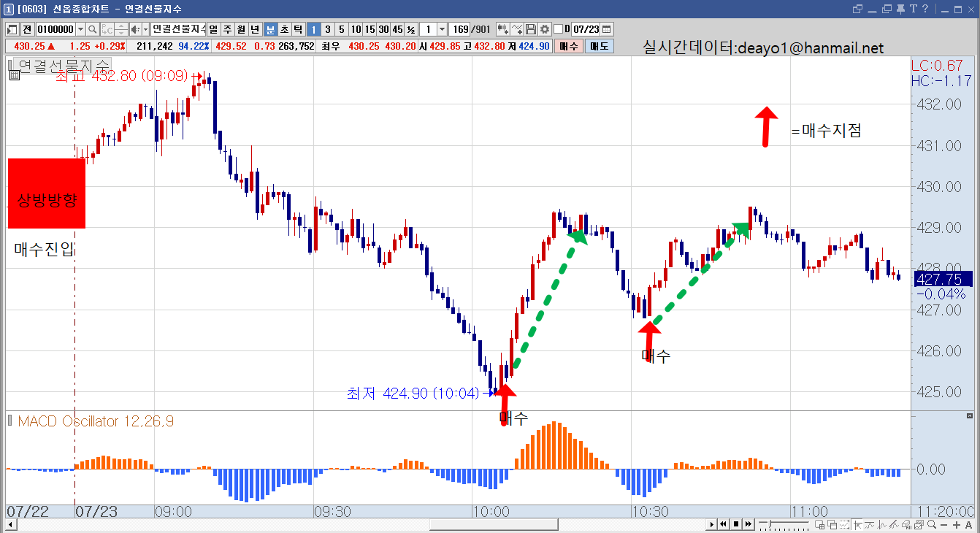The width and height of the screenshot is (980, 533).
Task: Switch chart period to 일 (daily)
Action: [213, 29]
